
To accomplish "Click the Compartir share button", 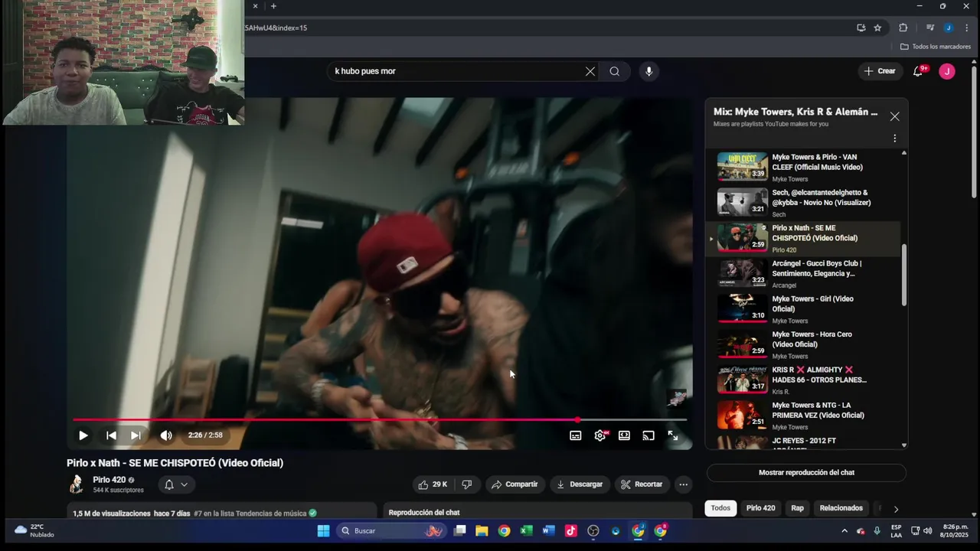I will tap(515, 484).
